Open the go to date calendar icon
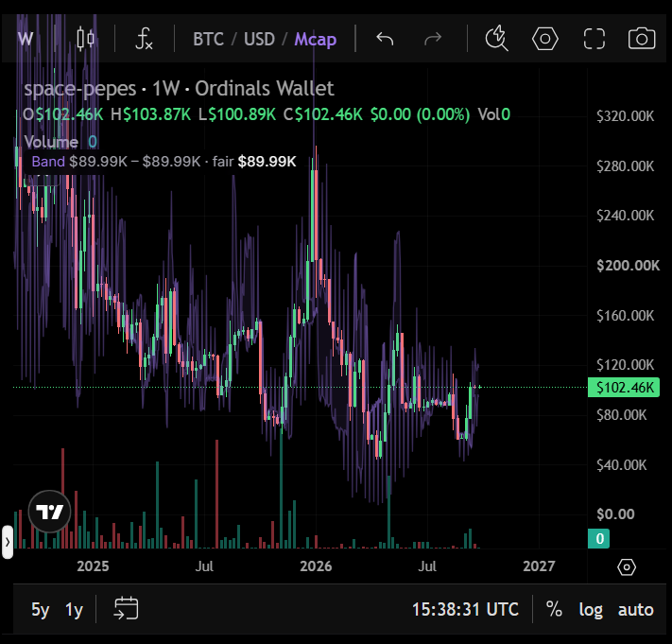This screenshot has height=644, width=672. pos(126,608)
